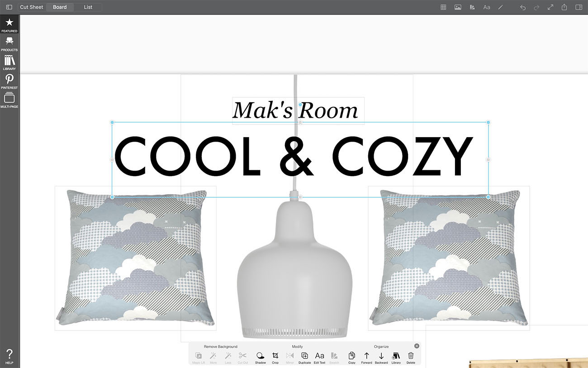Toggle the right inspector panel
The image size is (588, 368).
(x=579, y=7)
